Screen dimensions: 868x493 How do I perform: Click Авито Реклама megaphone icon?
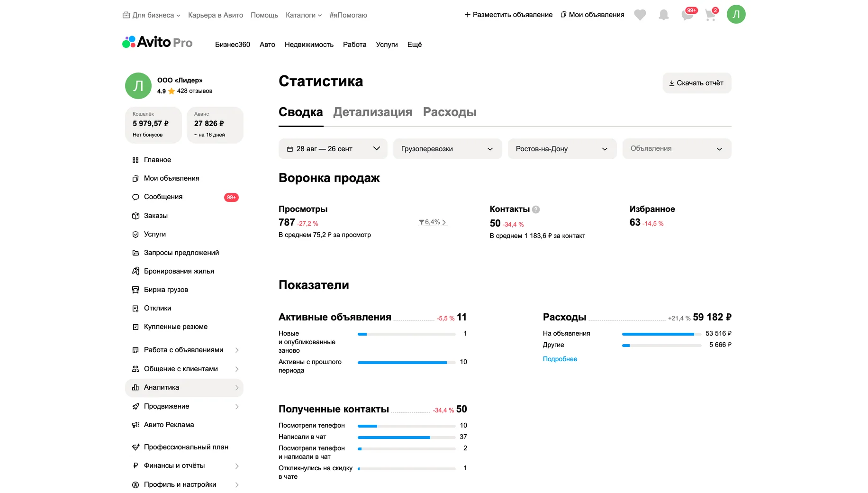coord(136,425)
